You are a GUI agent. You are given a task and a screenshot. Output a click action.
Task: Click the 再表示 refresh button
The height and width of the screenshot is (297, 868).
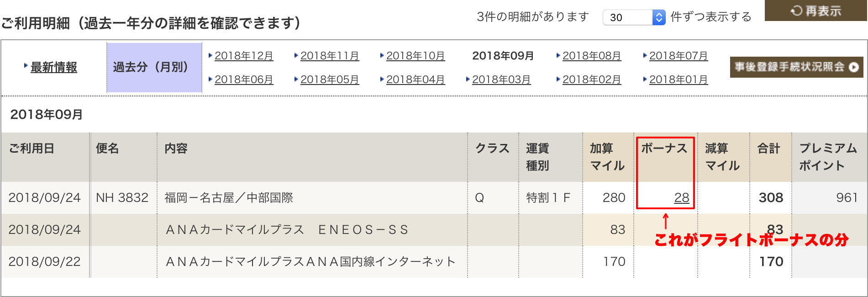816,11
